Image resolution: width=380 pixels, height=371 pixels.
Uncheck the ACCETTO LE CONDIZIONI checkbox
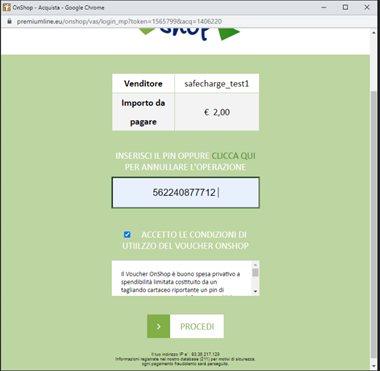(x=127, y=235)
